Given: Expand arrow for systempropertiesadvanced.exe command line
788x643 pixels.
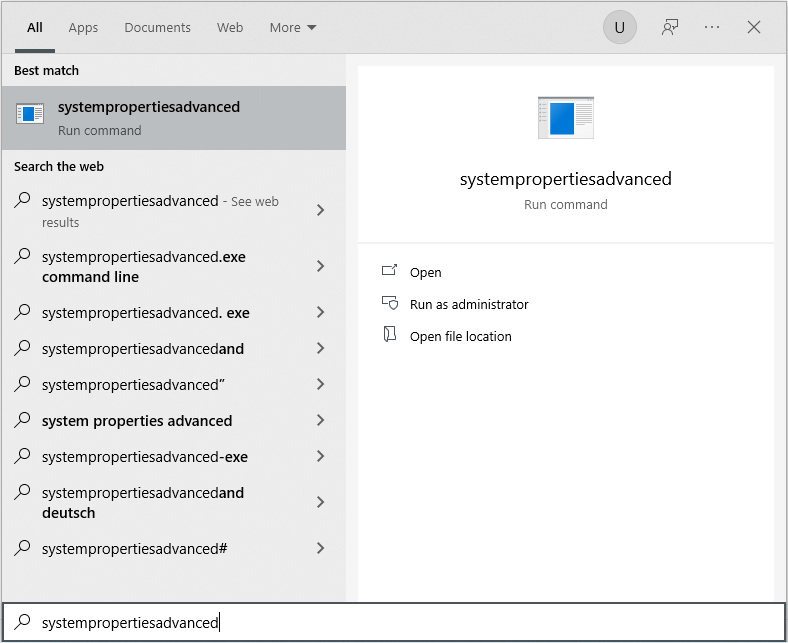Looking at the screenshot, I should [x=320, y=266].
